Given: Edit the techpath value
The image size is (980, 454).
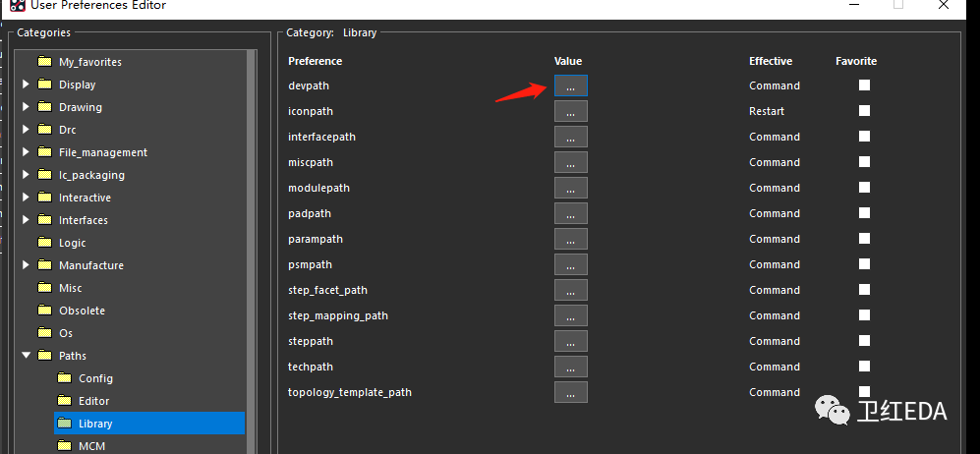Looking at the screenshot, I should (x=570, y=367).
